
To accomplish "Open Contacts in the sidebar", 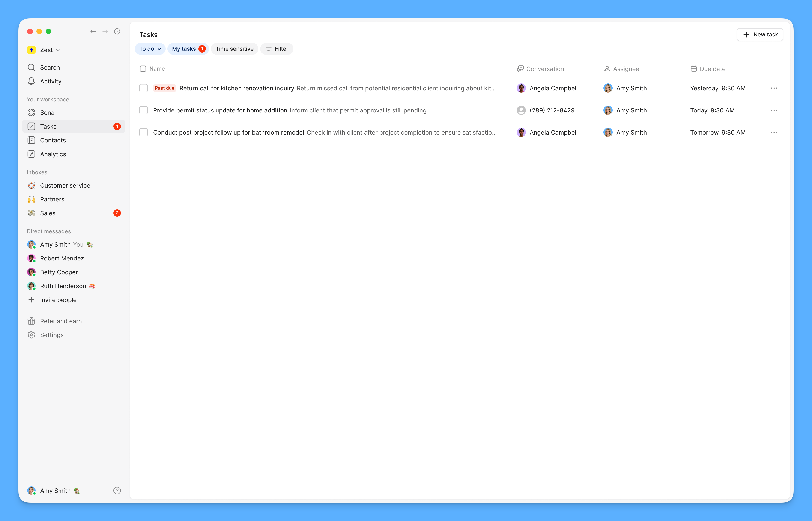I will pyautogui.click(x=74, y=140).
